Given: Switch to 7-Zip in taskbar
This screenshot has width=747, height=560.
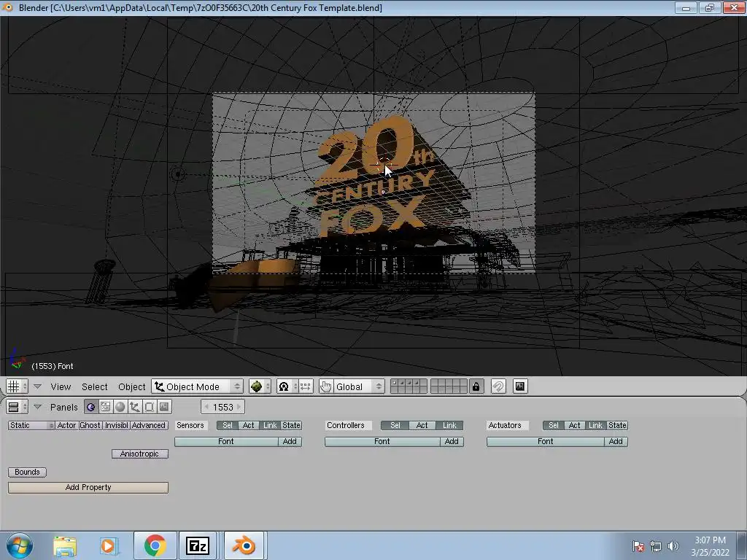Looking at the screenshot, I should [x=198, y=545].
